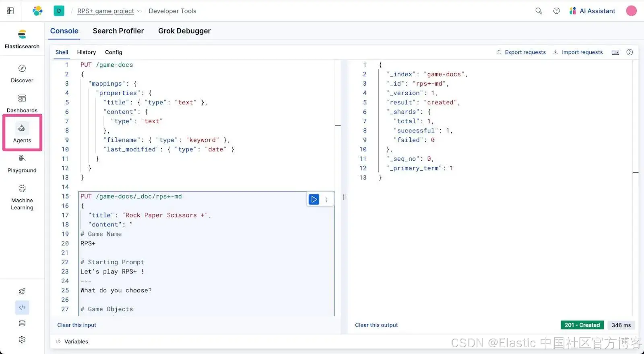Viewport: 644px width, 354px height.
Task: Click the "_seq_no": 0 output line
Action: tap(410, 159)
